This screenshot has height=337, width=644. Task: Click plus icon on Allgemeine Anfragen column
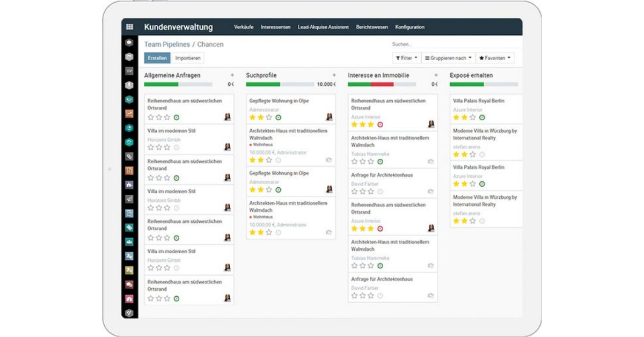[x=232, y=76]
